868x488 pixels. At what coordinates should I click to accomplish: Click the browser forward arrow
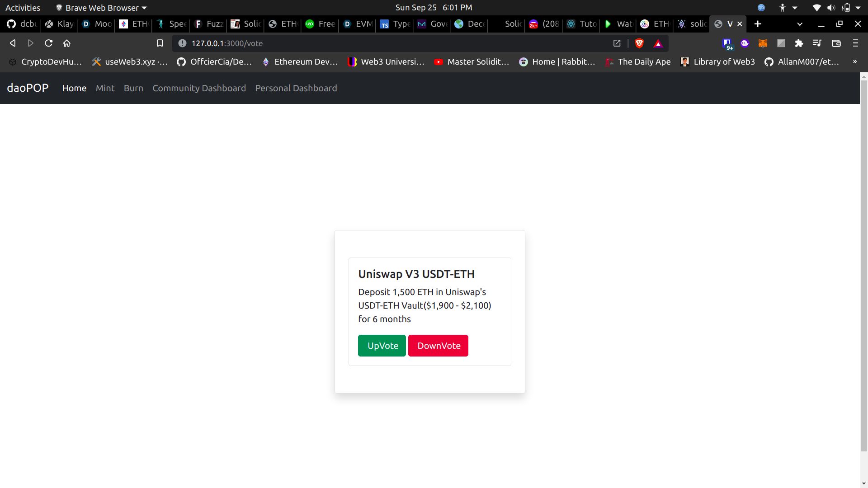pos(31,43)
